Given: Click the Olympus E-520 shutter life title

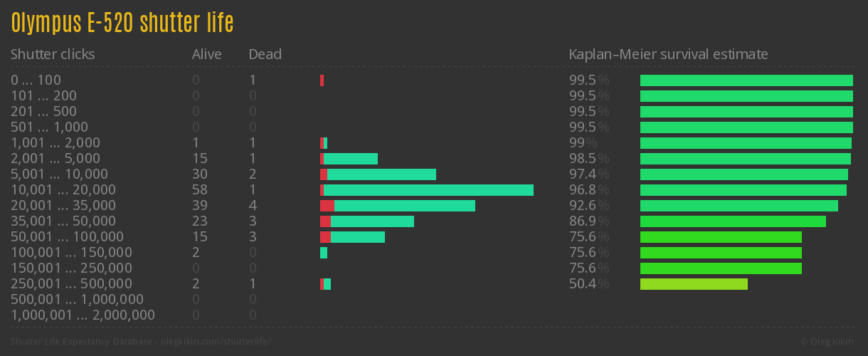Looking at the screenshot, I should 122,23.
